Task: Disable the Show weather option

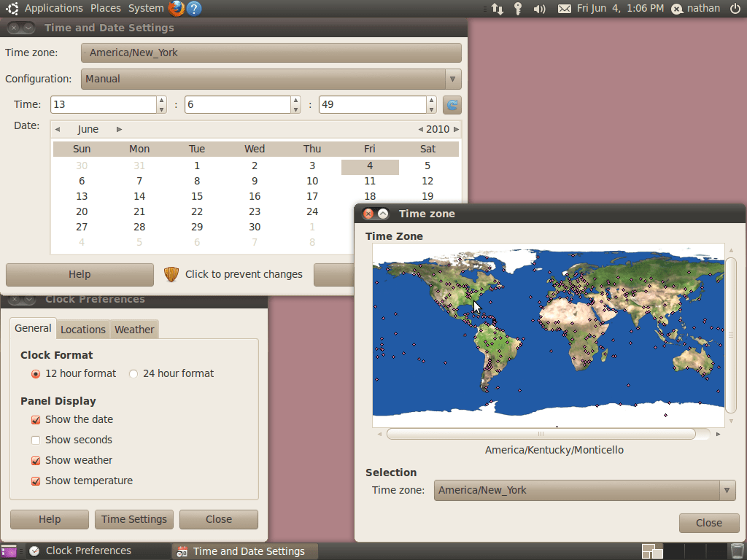Action: pos(36,460)
